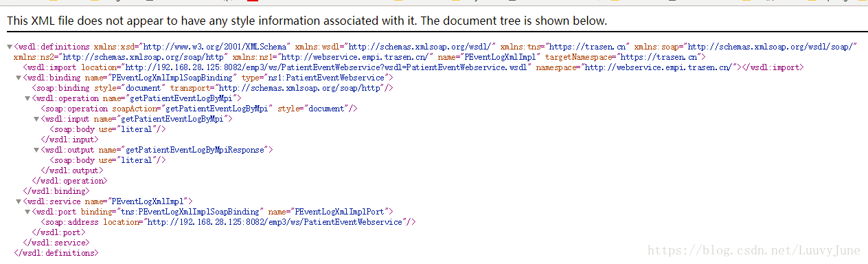Click the soap:operation soapAction line

(x=200, y=109)
